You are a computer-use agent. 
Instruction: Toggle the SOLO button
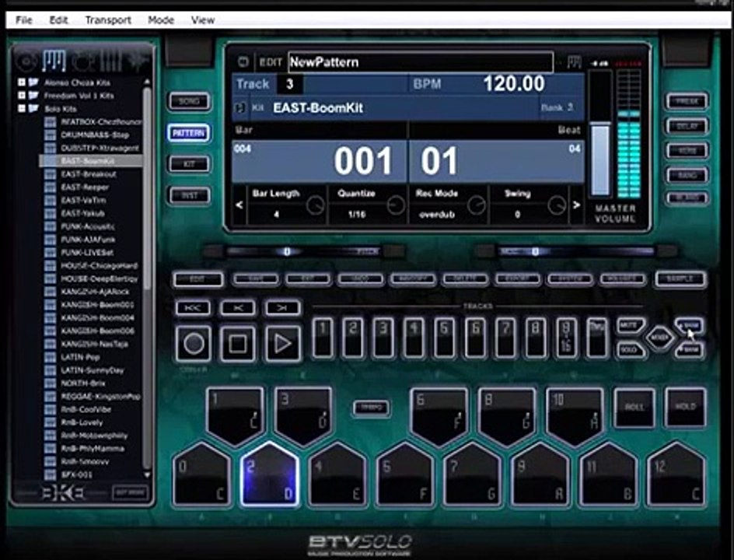[x=630, y=350]
